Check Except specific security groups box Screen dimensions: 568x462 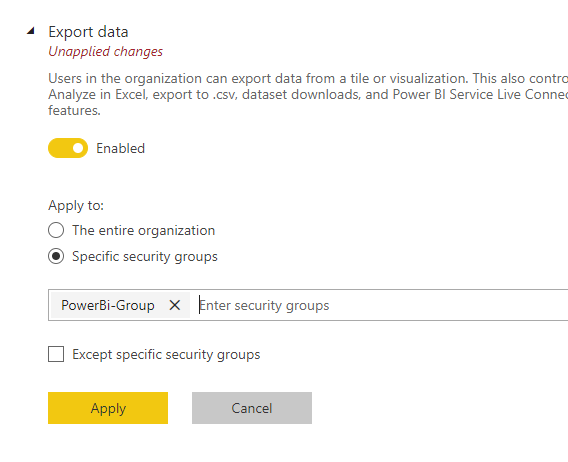click(x=56, y=354)
